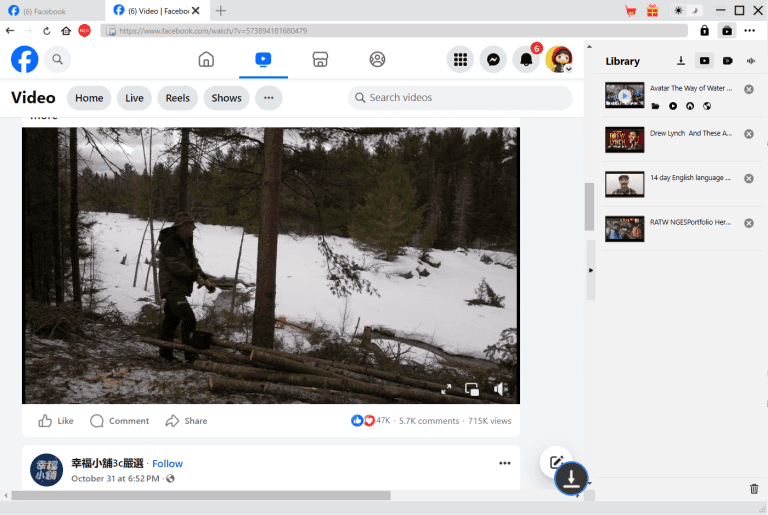The image size is (768, 515).
Task: Remove the Drew Lynch library item
Action: pyautogui.click(x=749, y=134)
